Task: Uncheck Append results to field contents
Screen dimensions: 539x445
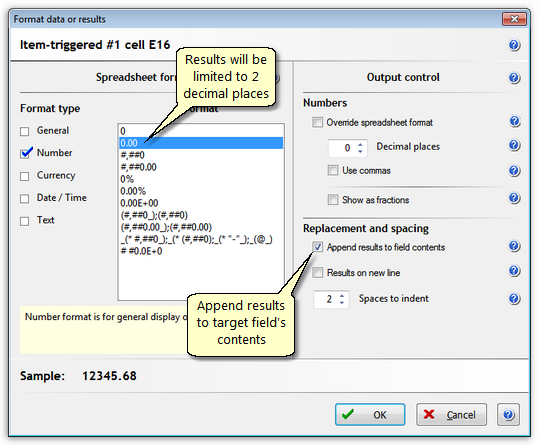Action: (x=317, y=247)
